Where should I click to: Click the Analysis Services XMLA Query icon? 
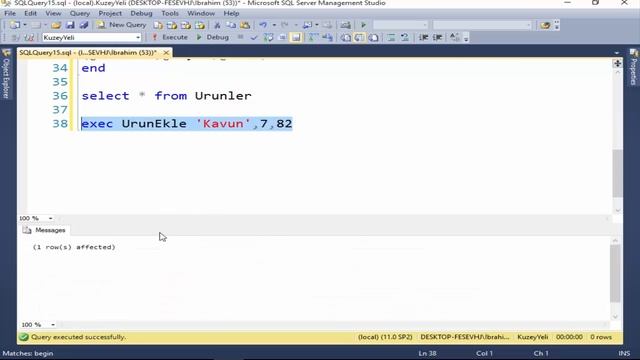tap(200, 25)
